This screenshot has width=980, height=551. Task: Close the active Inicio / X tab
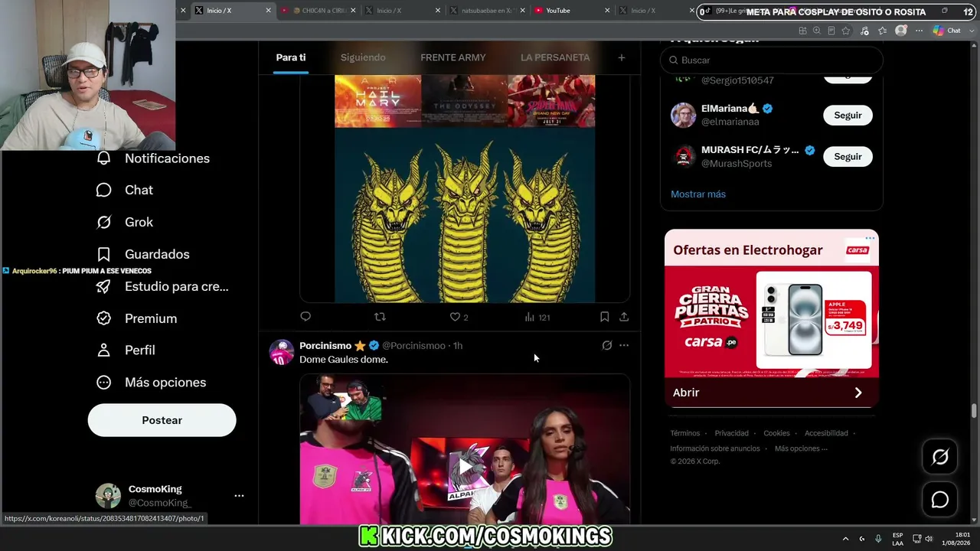point(269,11)
